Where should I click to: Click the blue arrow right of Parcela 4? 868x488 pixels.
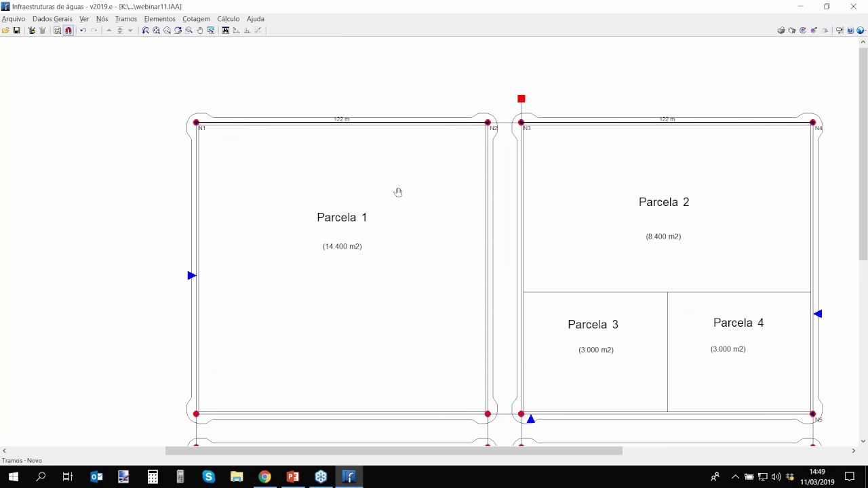tap(818, 314)
